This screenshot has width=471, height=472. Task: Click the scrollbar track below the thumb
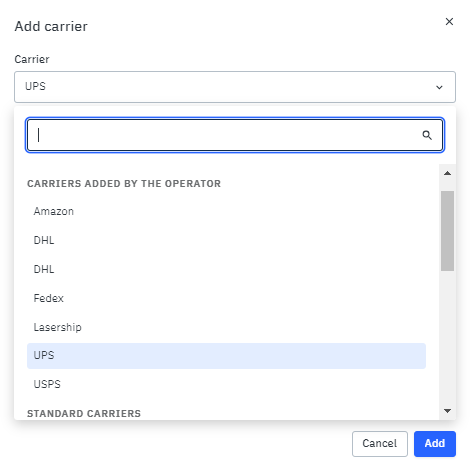447,337
